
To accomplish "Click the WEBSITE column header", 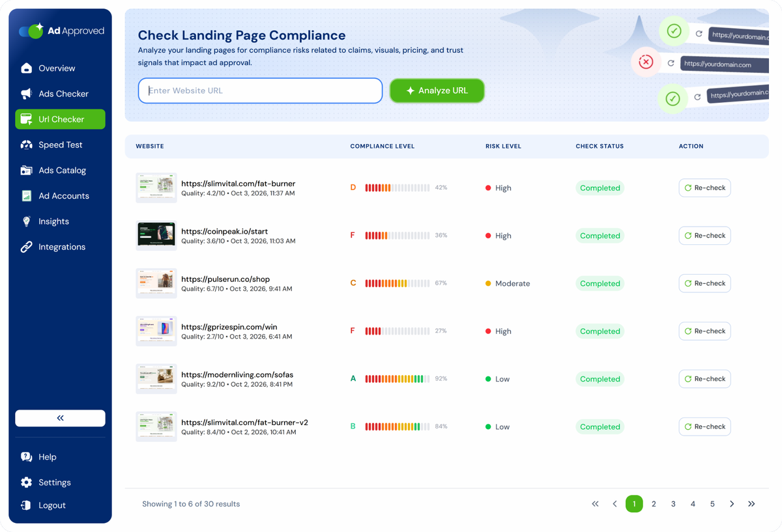I will (x=150, y=147).
